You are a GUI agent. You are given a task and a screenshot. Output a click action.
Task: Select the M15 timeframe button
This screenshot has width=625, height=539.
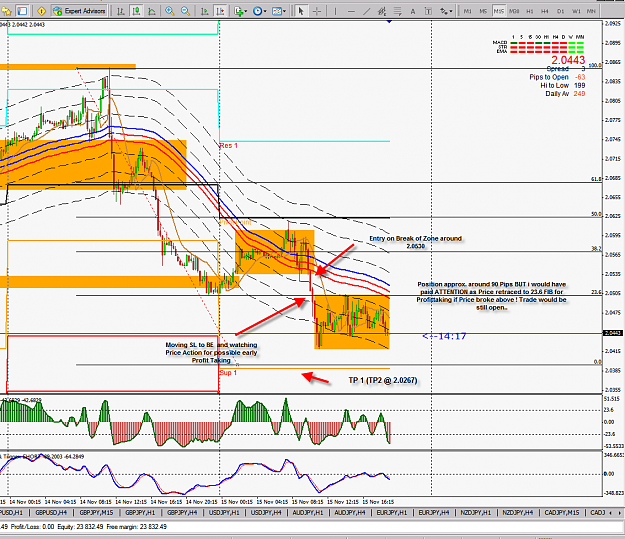[x=499, y=11]
